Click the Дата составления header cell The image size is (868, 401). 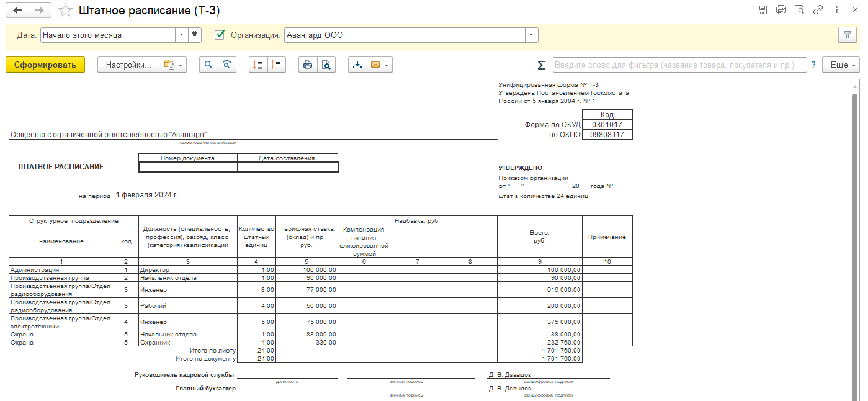(287, 158)
